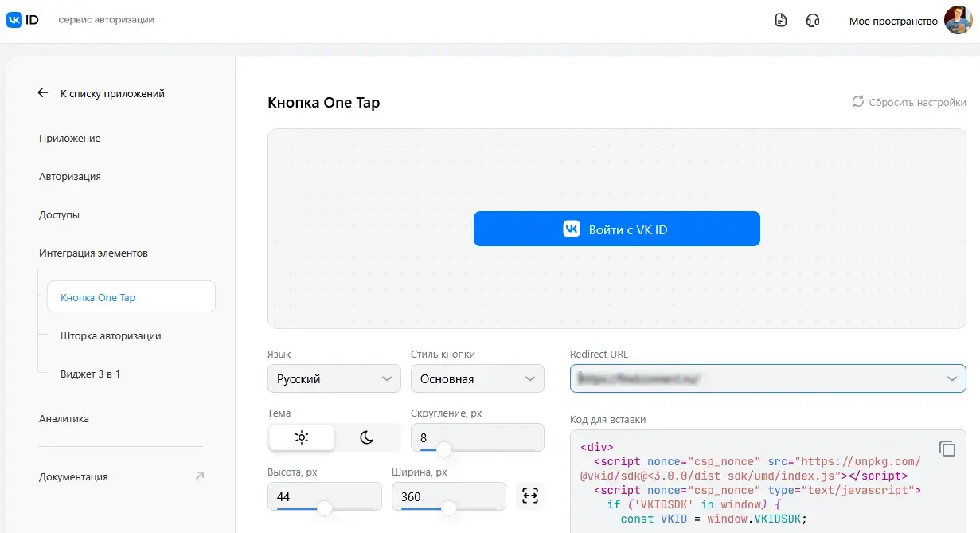
Task: Select Виджет 3 в 1 item
Action: 90,374
